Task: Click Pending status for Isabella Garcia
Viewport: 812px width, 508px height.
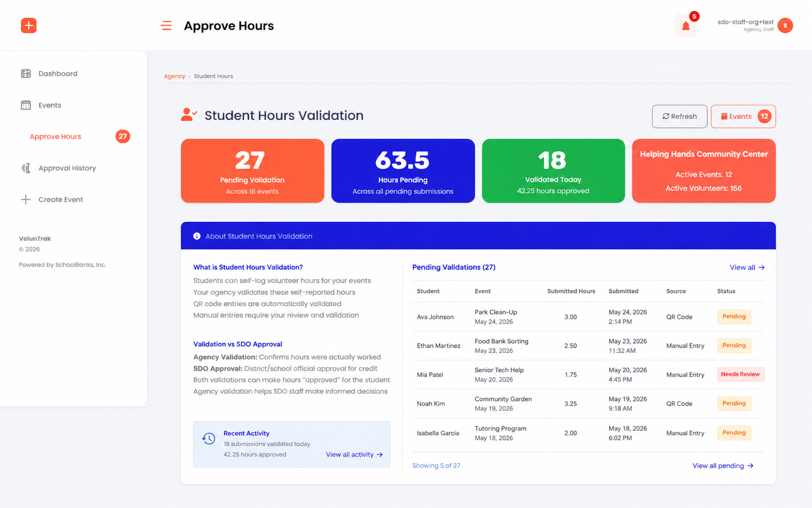Action: coord(734,433)
